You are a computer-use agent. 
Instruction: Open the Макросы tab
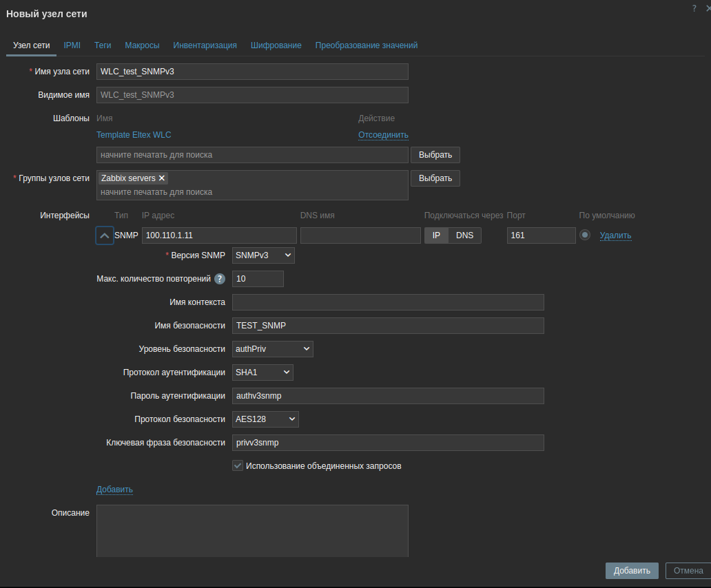coord(142,45)
